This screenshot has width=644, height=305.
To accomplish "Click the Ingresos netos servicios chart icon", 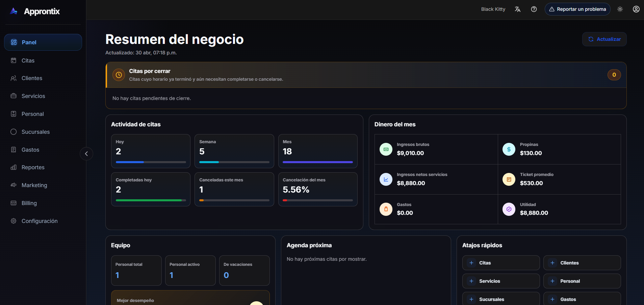I will point(386,179).
